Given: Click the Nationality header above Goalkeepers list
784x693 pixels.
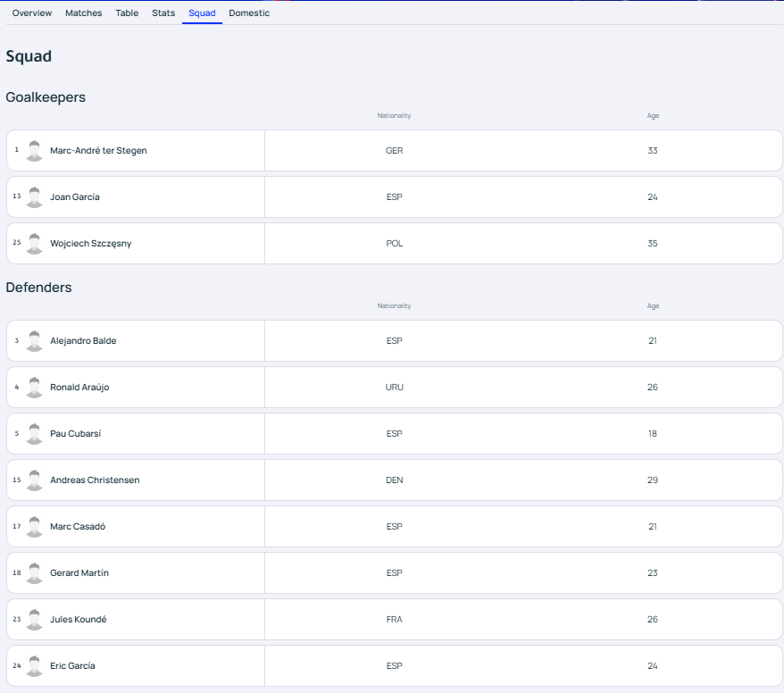Looking at the screenshot, I should click(394, 116).
